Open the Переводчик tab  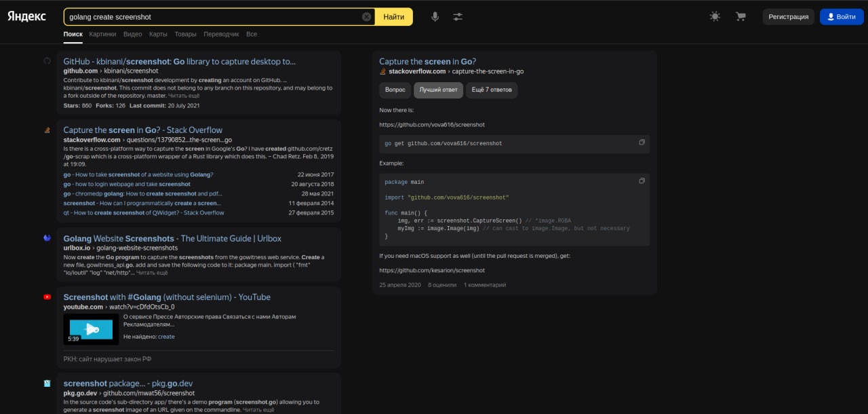pos(221,34)
